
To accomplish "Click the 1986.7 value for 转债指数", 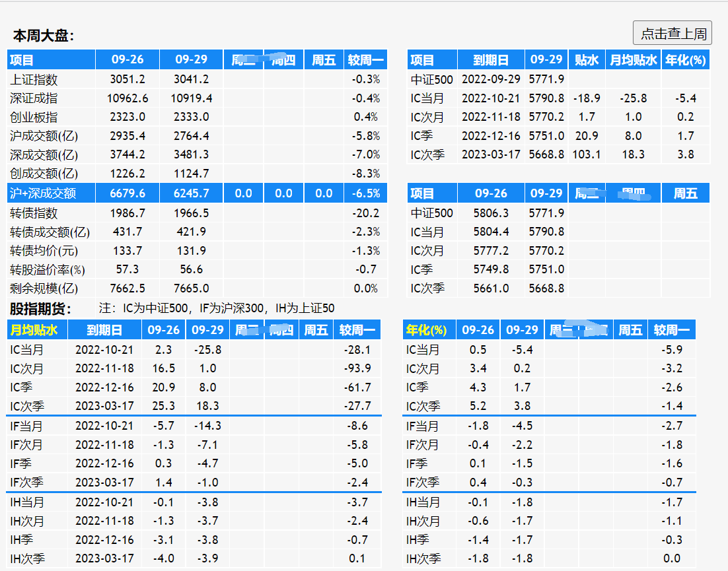I will [127, 213].
